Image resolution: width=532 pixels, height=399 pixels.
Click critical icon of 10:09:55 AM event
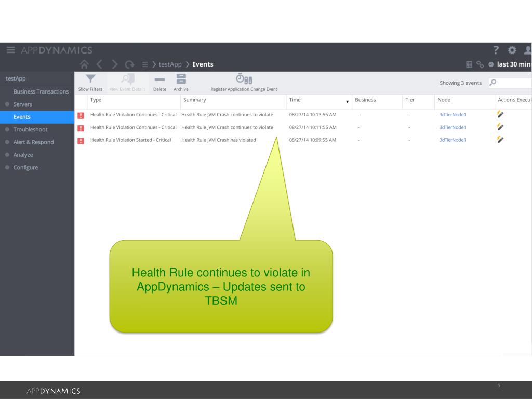81,140
